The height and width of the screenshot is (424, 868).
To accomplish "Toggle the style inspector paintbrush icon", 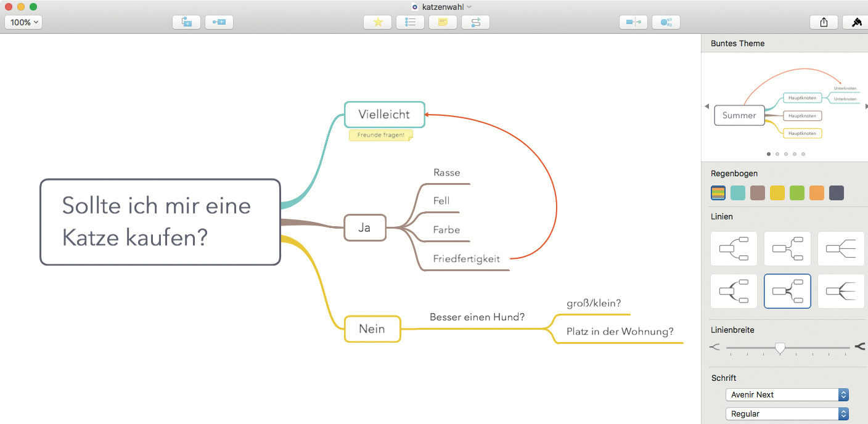I will pos(856,22).
